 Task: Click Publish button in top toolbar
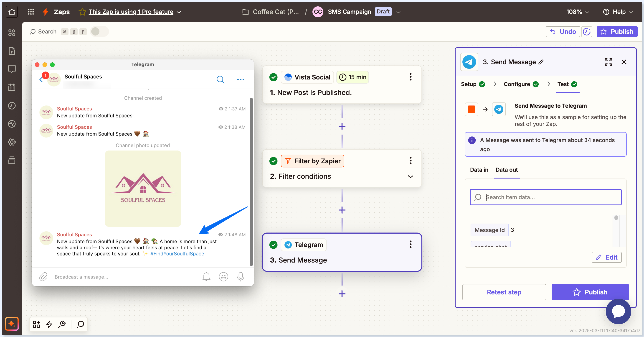[617, 31]
